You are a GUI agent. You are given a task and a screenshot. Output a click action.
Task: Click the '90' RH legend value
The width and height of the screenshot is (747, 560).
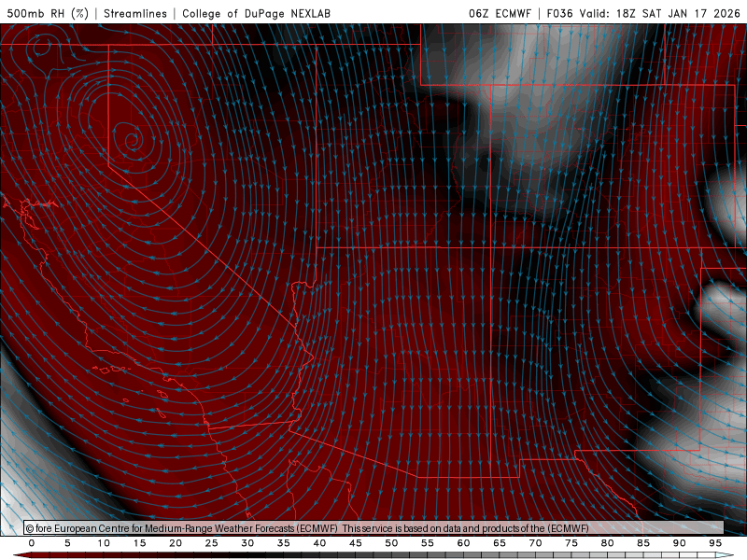click(680, 543)
